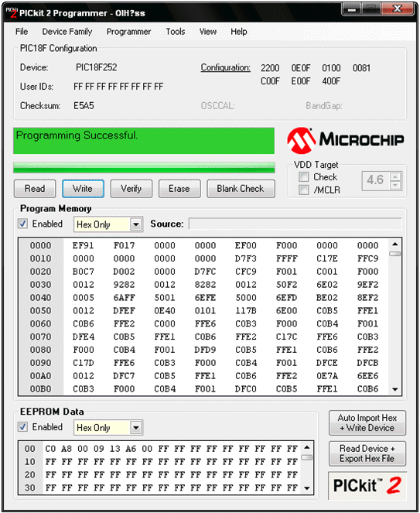
Task: Increase VDD voltage with up arrow
Action: tap(395, 177)
